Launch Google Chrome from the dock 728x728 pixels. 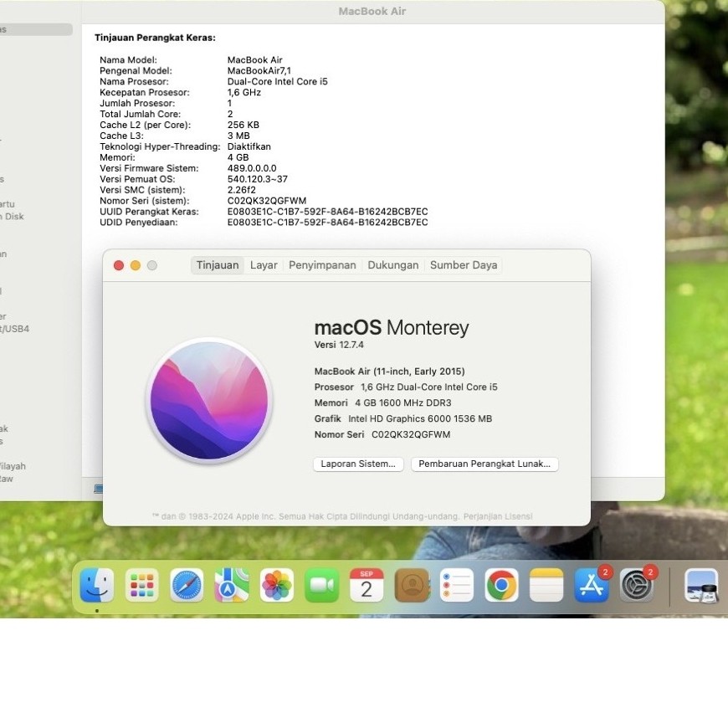click(x=501, y=585)
